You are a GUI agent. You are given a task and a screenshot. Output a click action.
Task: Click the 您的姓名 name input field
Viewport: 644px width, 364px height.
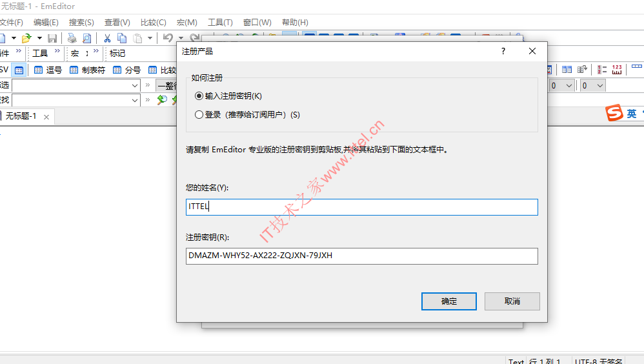pos(362,207)
